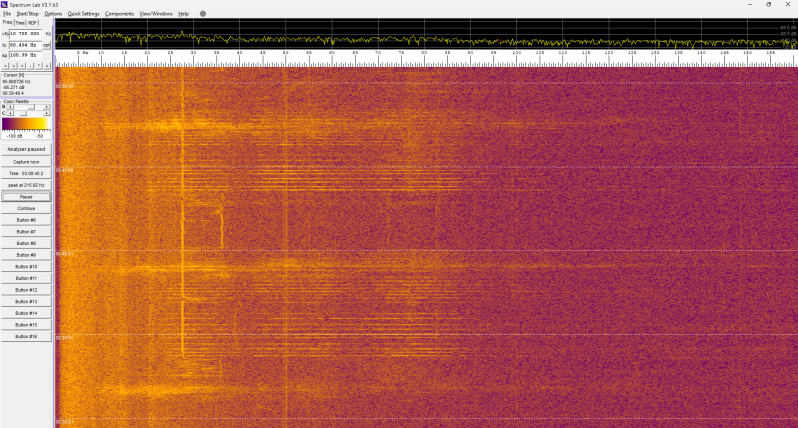Click the 50 mark on frequency ruler
This screenshot has width=798, height=428.
[286, 52]
